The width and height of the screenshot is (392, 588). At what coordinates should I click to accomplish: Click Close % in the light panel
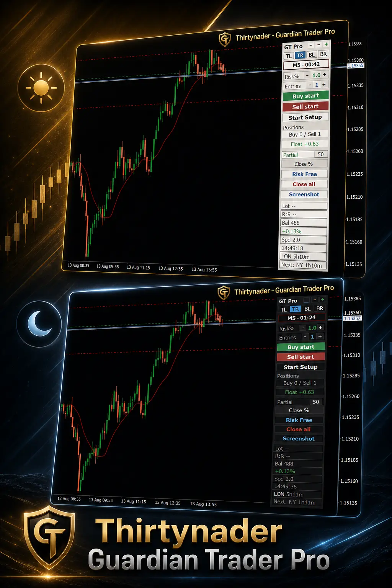coord(304,164)
